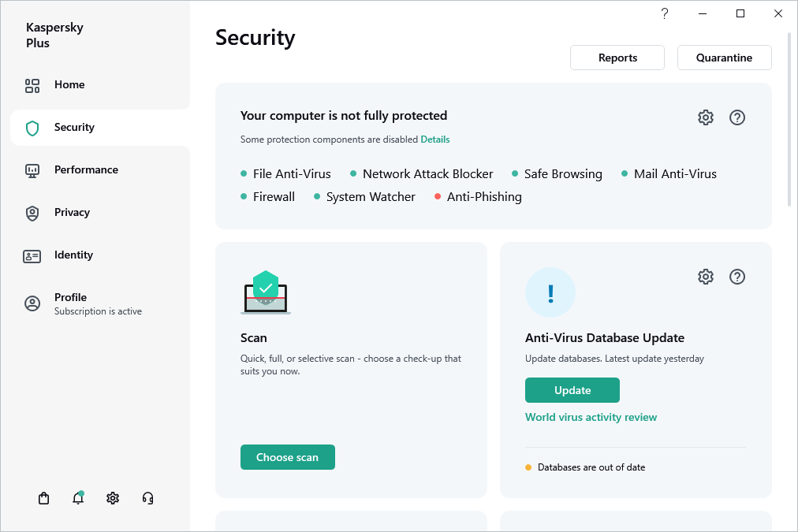Click the Reports button
The width and height of the screenshot is (798, 532).
pos(617,58)
